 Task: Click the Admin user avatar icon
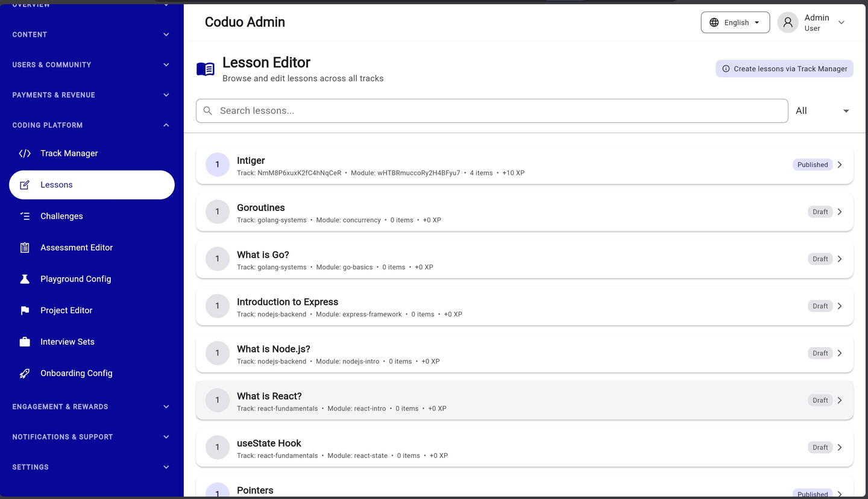pos(788,22)
